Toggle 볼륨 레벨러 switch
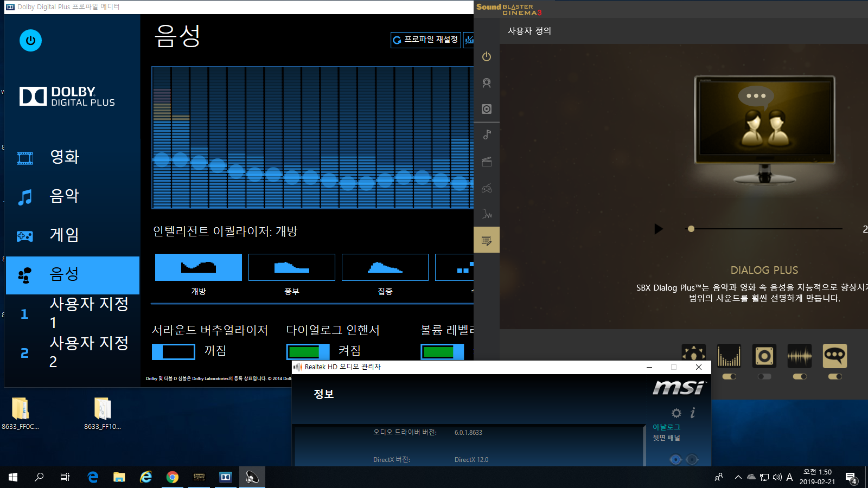Screen dimensions: 868x488 pos(442,352)
